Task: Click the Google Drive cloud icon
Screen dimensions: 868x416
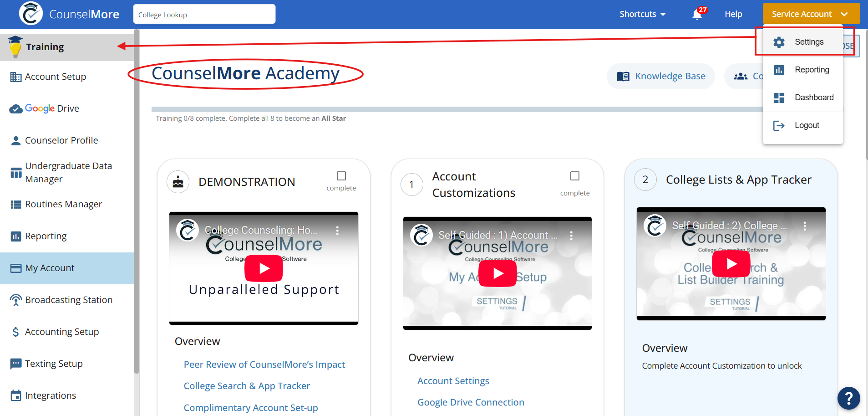Action: (x=16, y=109)
